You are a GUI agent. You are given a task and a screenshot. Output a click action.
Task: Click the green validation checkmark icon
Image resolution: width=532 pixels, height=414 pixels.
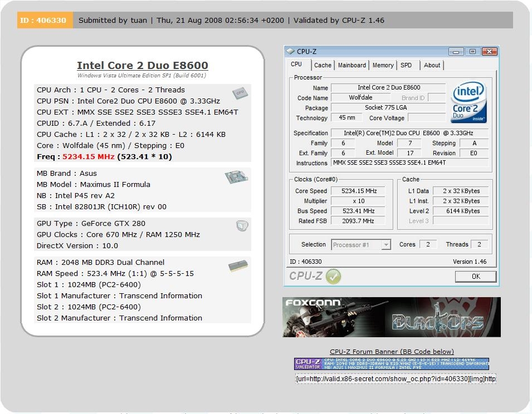click(333, 276)
